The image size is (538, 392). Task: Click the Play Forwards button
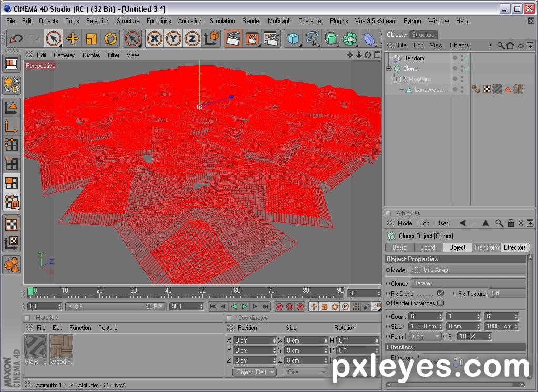click(244, 306)
